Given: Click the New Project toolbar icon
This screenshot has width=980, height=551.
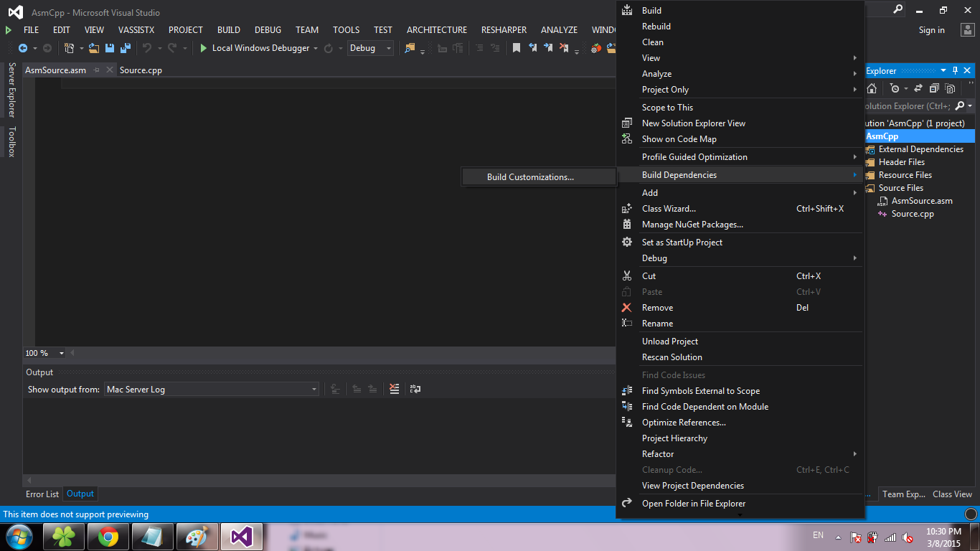Looking at the screenshot, I should (x=70, y=48).
